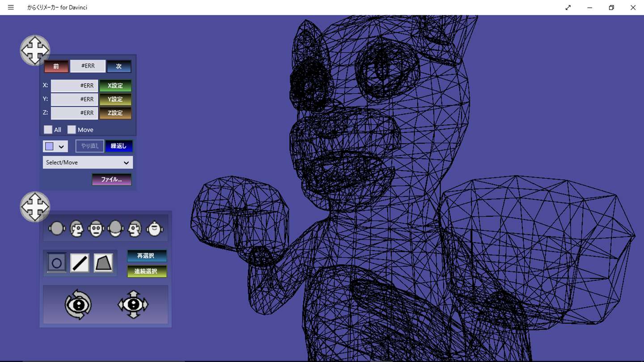
Task: Open the color swatch dropdown
Action: click(x=55, y=146)
